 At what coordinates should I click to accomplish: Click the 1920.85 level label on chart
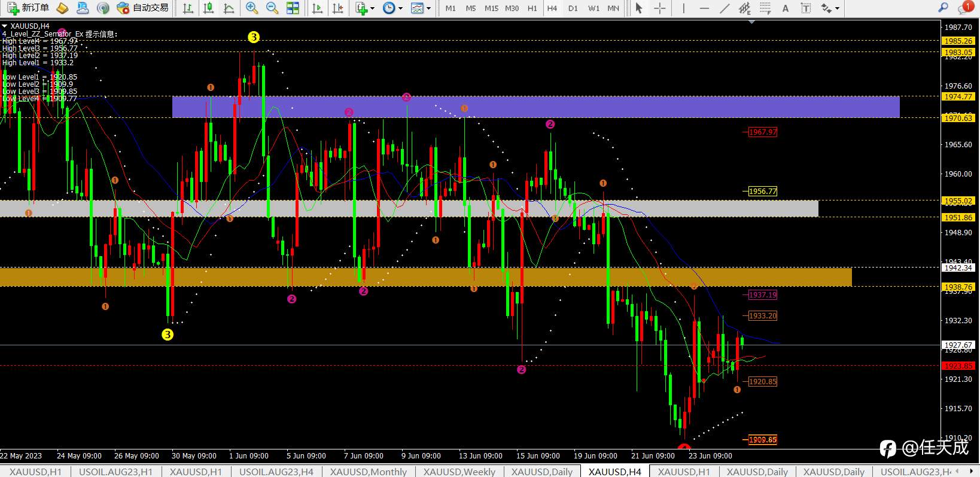[x=763, y=382]
